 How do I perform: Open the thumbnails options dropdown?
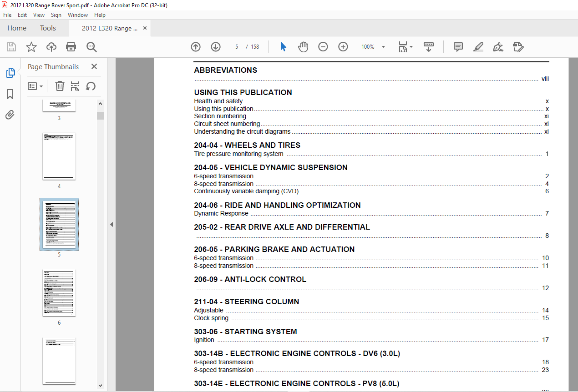[x=35, y=86]
